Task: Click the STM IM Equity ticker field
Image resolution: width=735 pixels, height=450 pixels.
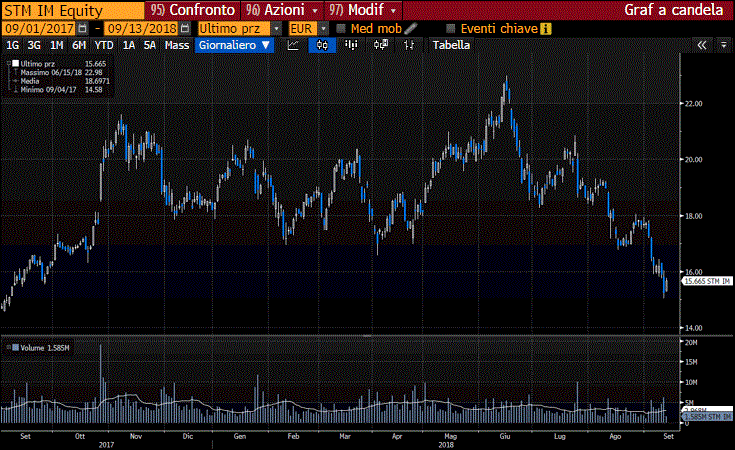Action: click(x=73, y=10)
